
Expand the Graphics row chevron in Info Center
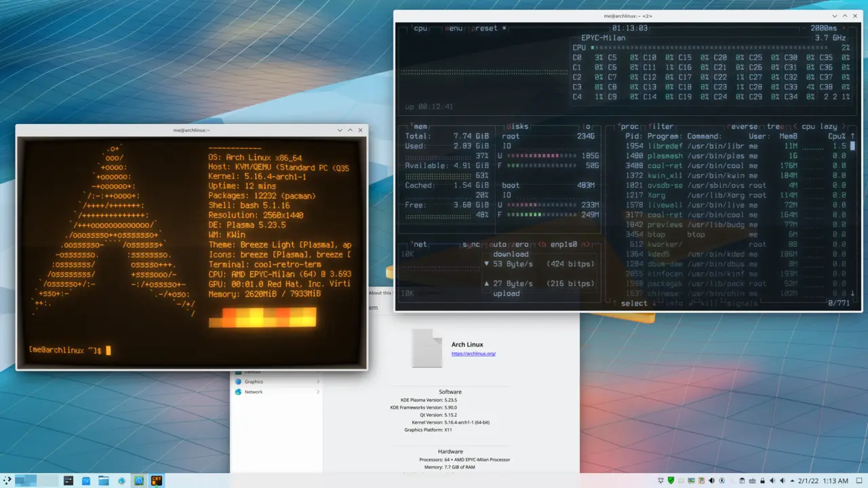[317, 382]
